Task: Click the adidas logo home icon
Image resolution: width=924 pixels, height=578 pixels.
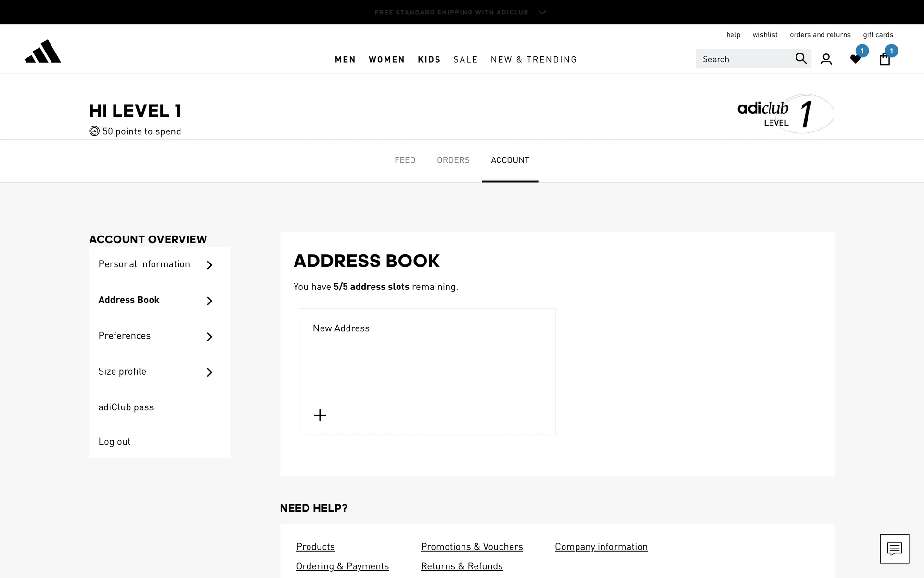Action: [43, 52]
